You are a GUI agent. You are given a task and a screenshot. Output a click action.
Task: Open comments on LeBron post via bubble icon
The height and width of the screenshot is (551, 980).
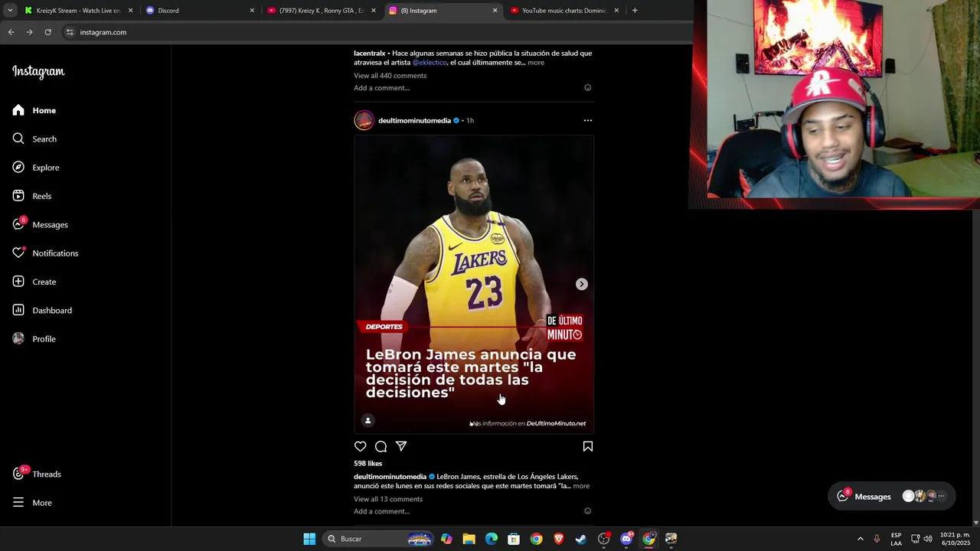(381, 446)
